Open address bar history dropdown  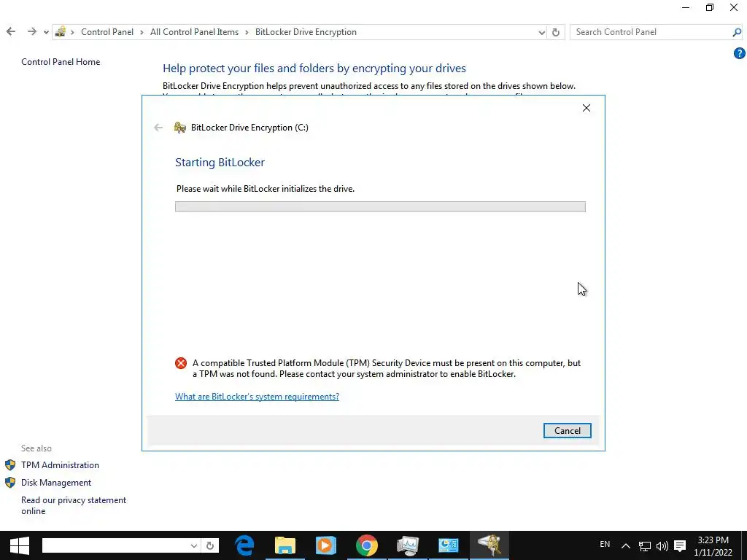pos(542,32)
